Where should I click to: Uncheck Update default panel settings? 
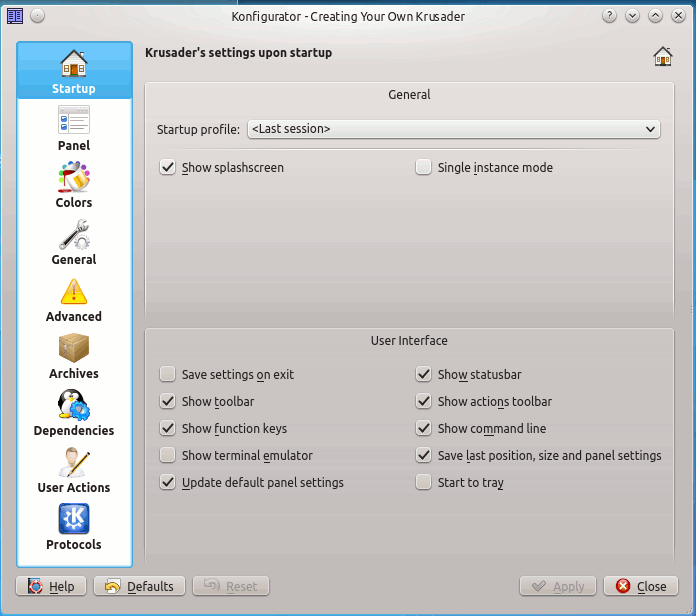167,482
